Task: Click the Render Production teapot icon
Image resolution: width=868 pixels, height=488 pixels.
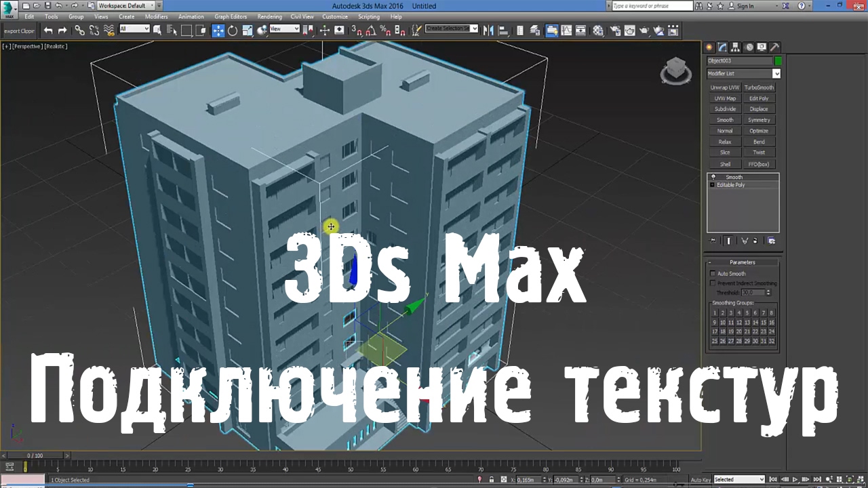Action: click(x=644, y=30)
